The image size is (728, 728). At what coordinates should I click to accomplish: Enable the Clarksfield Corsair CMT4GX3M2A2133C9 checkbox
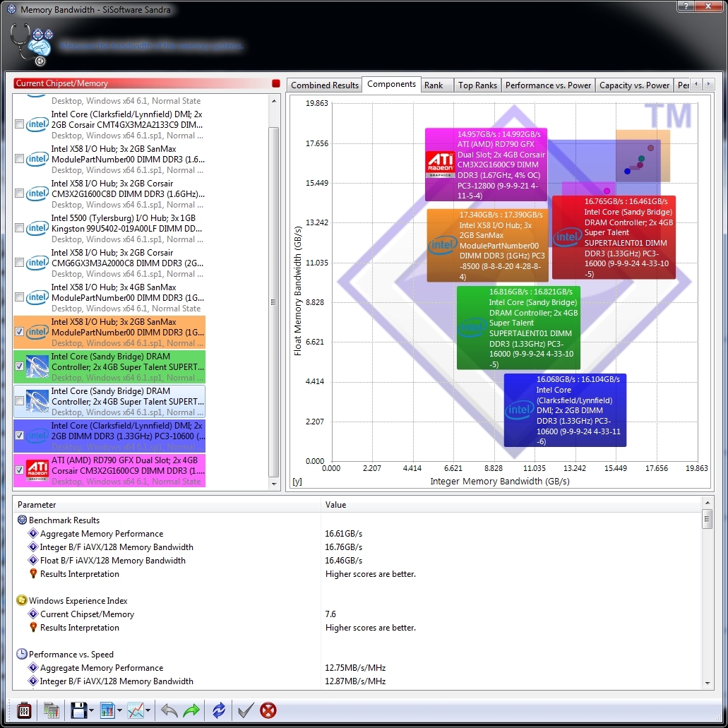coord(20,124)
